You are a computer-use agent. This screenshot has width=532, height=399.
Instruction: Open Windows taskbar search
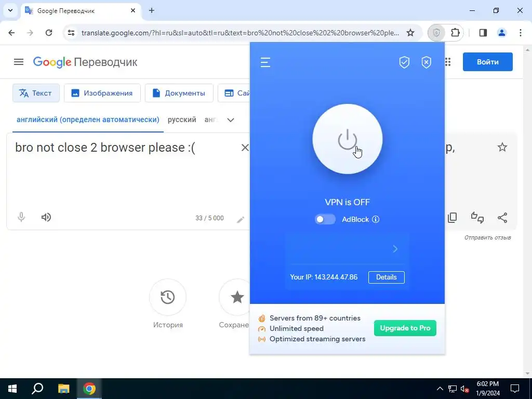click(37, 389)
